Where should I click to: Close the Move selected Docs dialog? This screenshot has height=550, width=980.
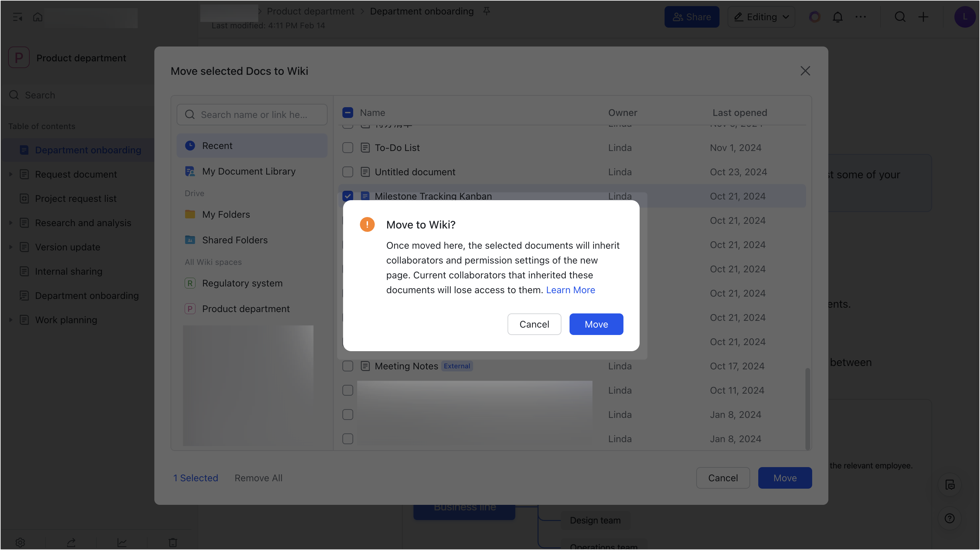click(x=805, y=71)
